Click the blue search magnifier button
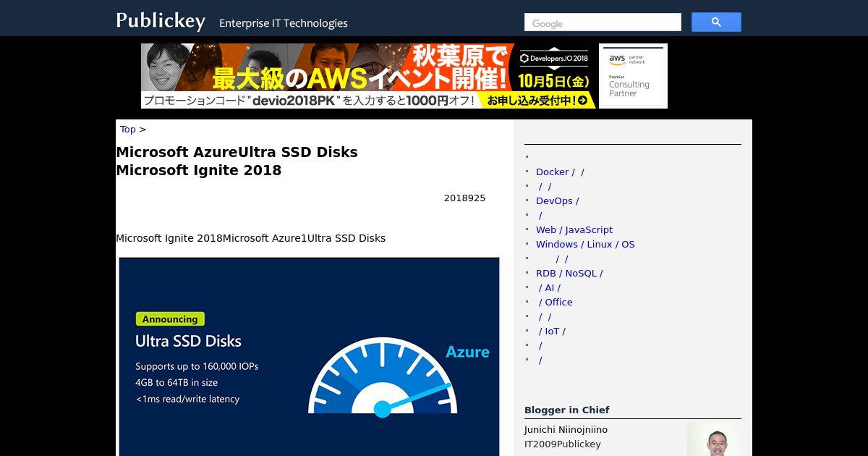The width and height of the screenshot is (868, 456). (x=716, y=22)
